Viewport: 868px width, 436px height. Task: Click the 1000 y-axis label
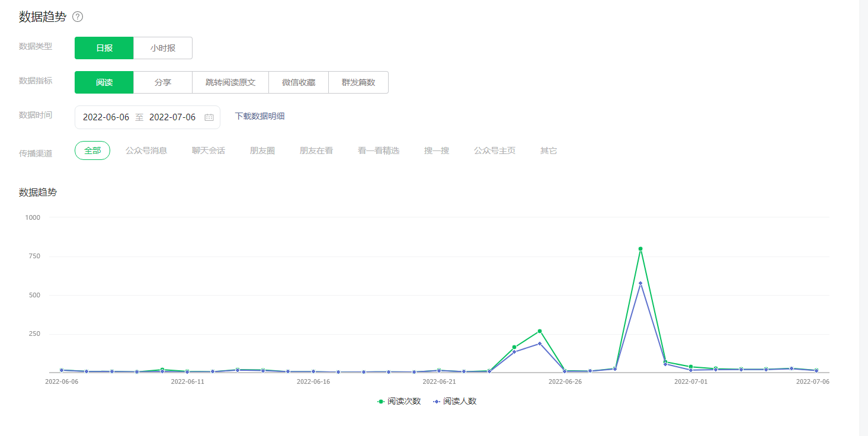coord(33,217)
